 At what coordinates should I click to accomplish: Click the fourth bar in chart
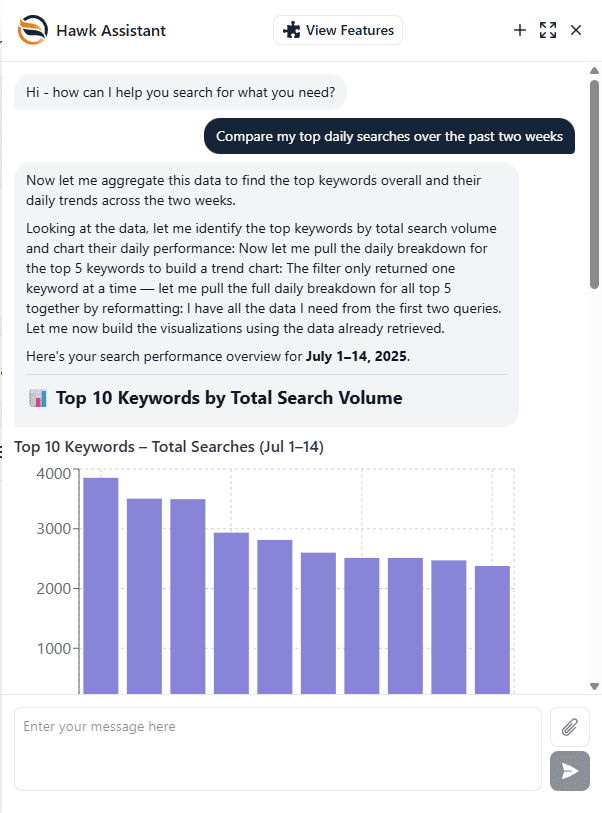tap(231, 613)
